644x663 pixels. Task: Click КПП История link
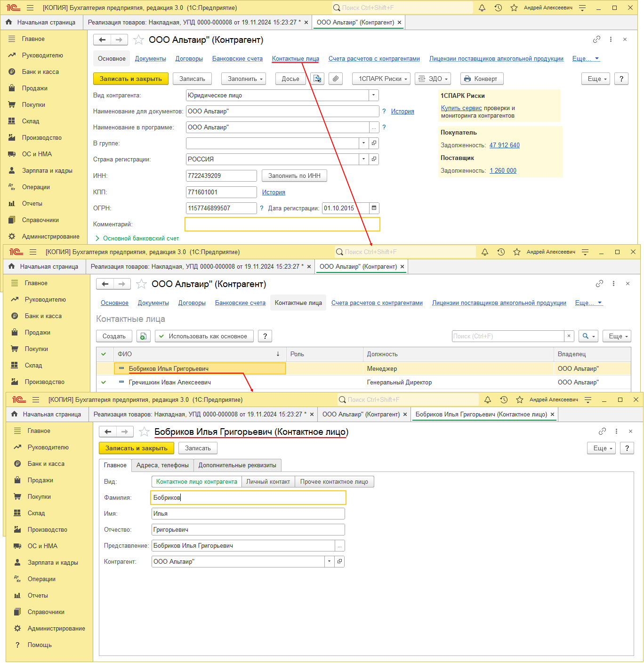274,192
